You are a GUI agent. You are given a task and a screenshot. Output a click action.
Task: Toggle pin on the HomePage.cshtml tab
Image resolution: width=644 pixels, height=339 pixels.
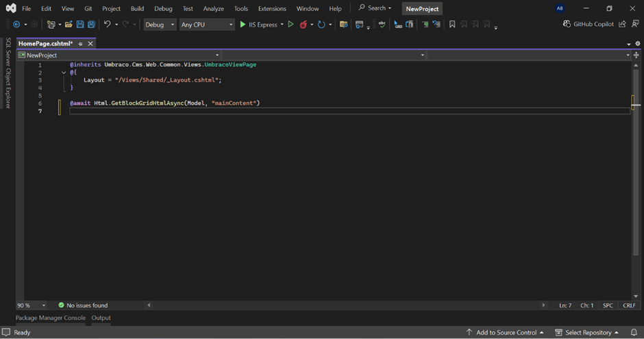80,44
